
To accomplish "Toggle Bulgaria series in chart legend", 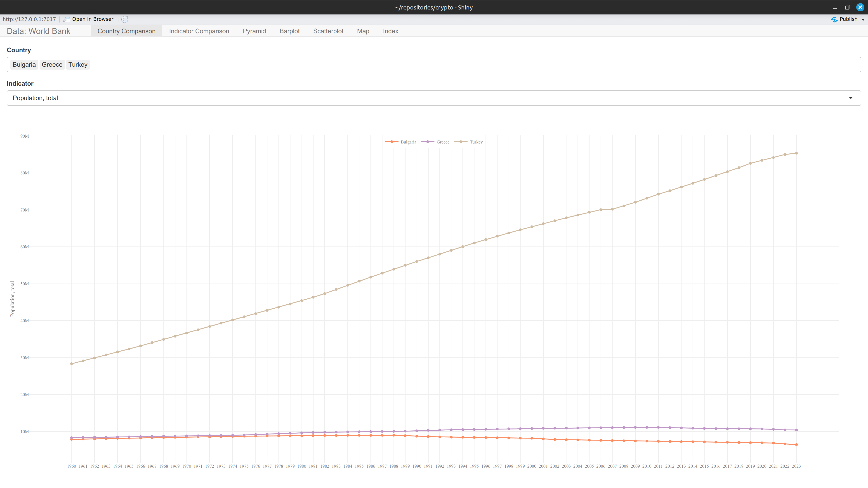I will pyautogui.click(x=401, y=142).
